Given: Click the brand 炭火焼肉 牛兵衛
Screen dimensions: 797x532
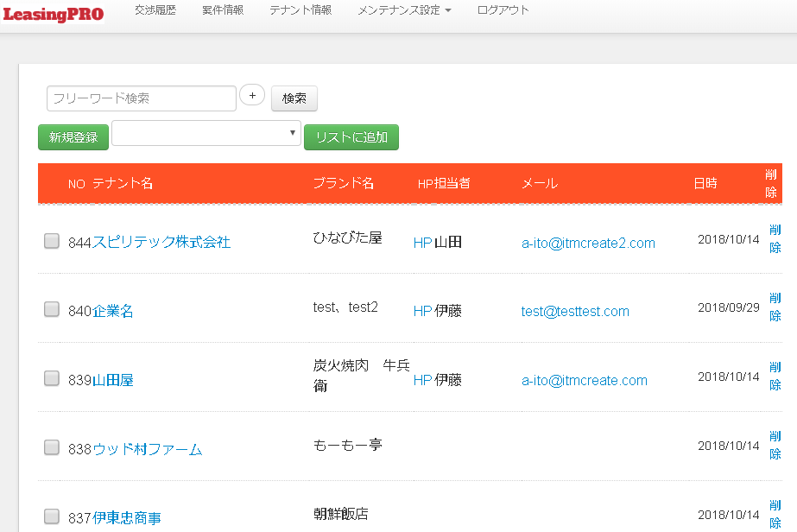Looking at the screenshot, I should pyautogui.click(x=362, y=376).
